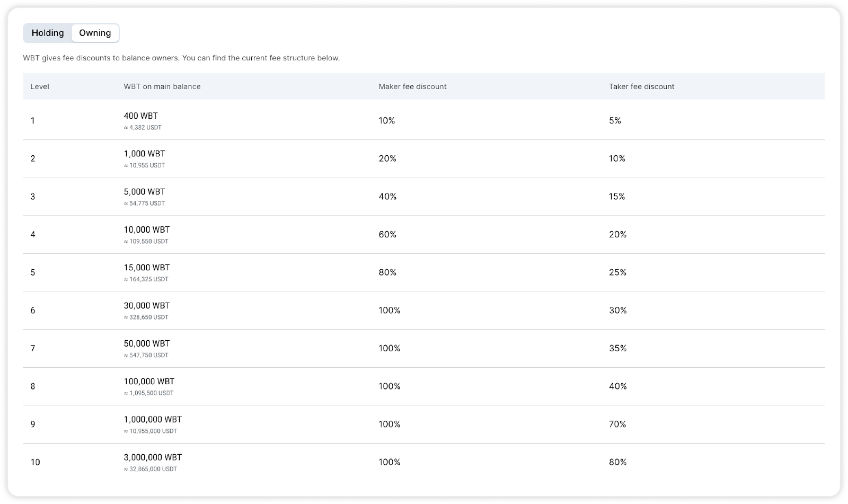Select the 400 WBT balance row
Image resolution: width=848 pixels, height=504 pixels.
coord(423,120)
